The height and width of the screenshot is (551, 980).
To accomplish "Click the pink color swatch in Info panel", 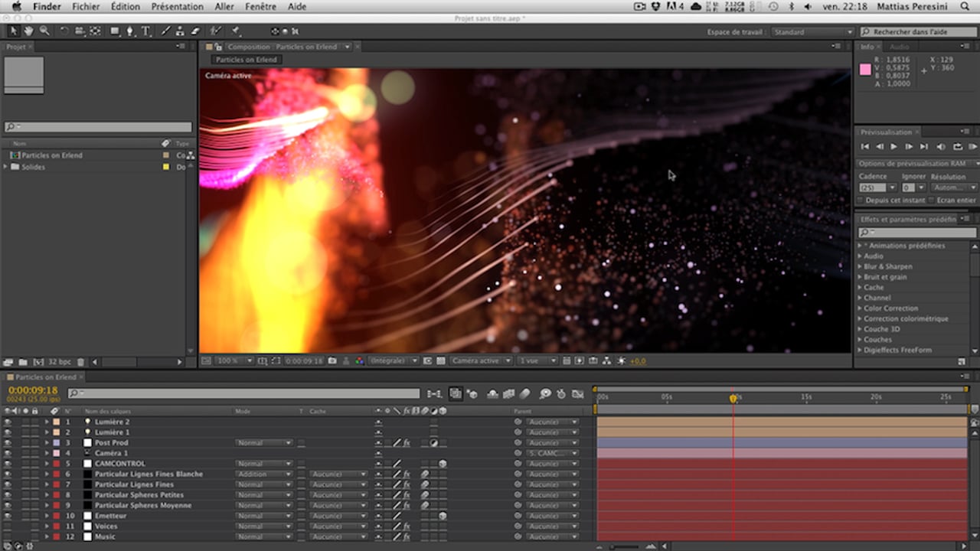I will 865,70.
